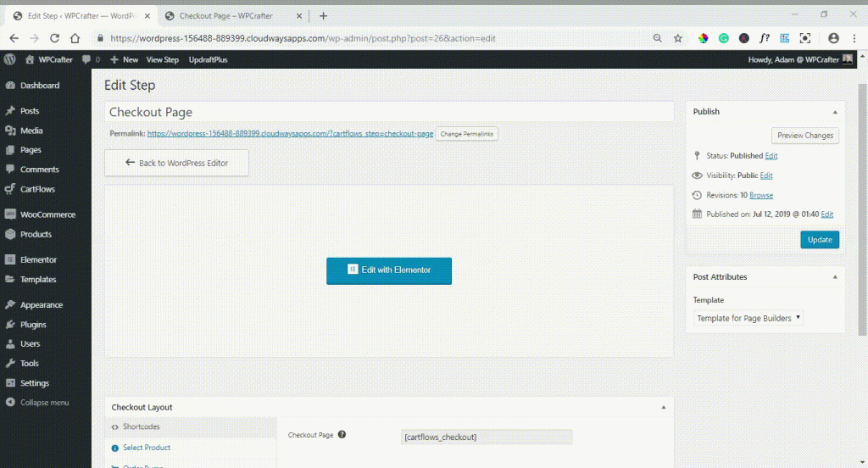868x468 pixels.
Task: Click the WordPress logo in admin bar
Action: (x=10, y=59)
